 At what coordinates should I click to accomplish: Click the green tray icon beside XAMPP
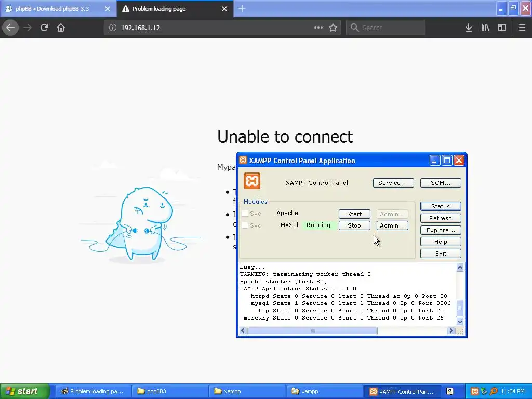[484, 392]
